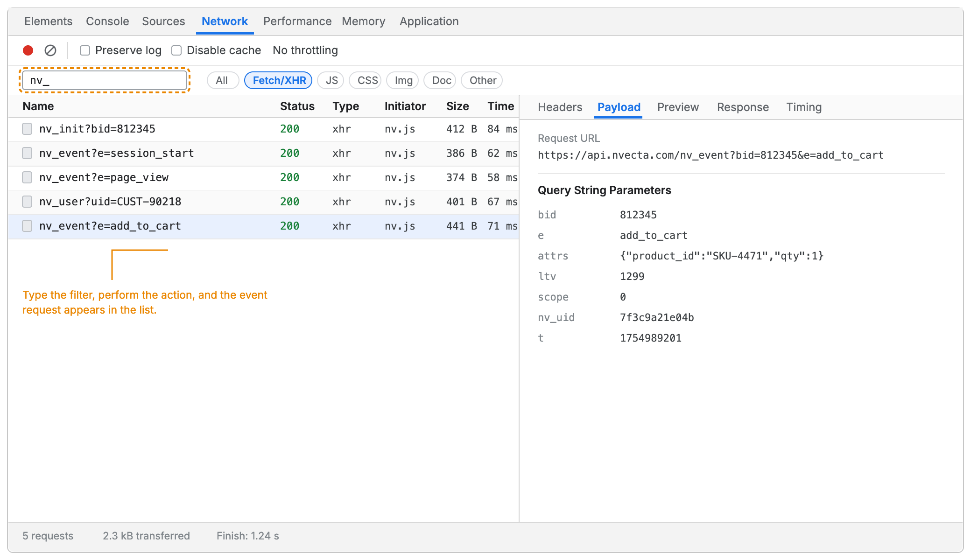The height and width of the screenshot is (560, 971).
Task: Sort requests by Status column
Action: pos(297,106)
